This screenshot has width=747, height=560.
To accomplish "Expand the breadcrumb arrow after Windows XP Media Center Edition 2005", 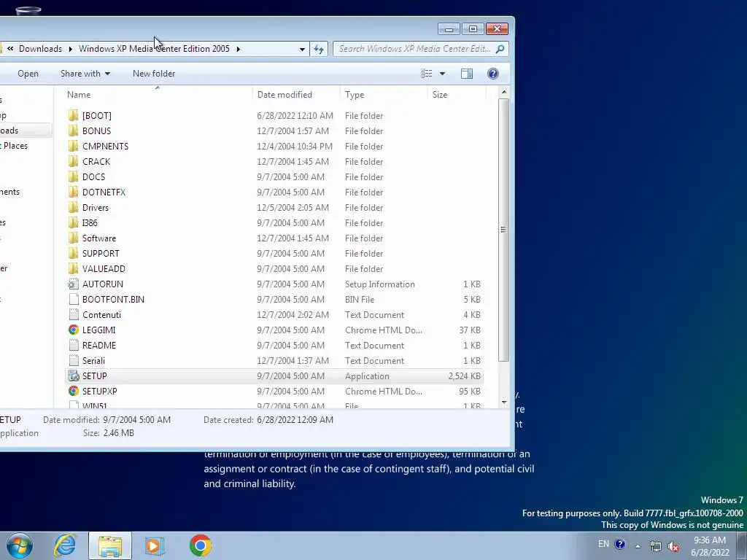I will (x=239, y=49).
